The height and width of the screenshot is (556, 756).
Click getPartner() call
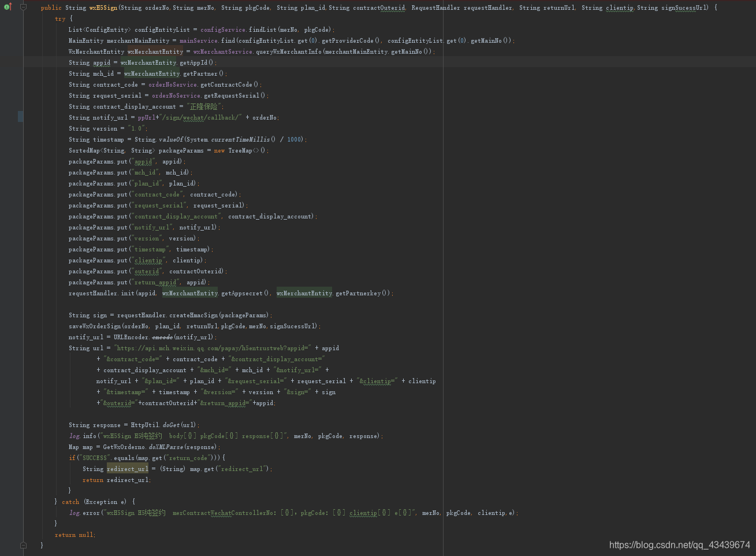[x=203, y=73]
